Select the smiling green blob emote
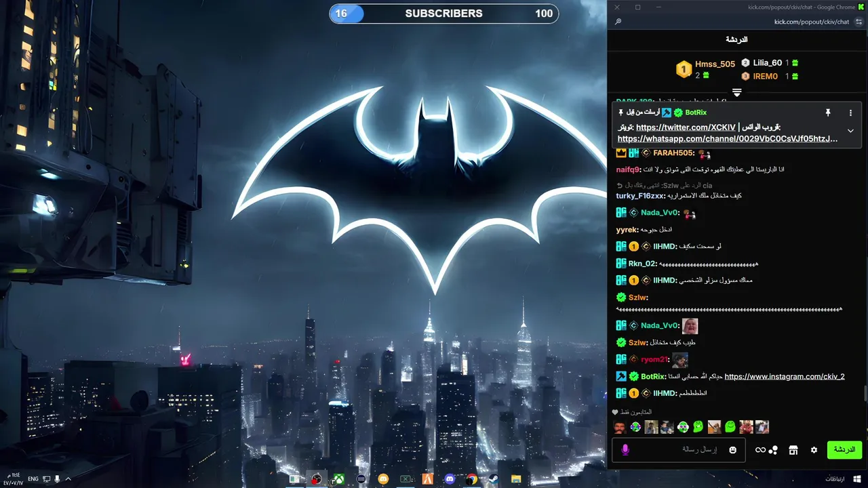 tap(730, 427)
